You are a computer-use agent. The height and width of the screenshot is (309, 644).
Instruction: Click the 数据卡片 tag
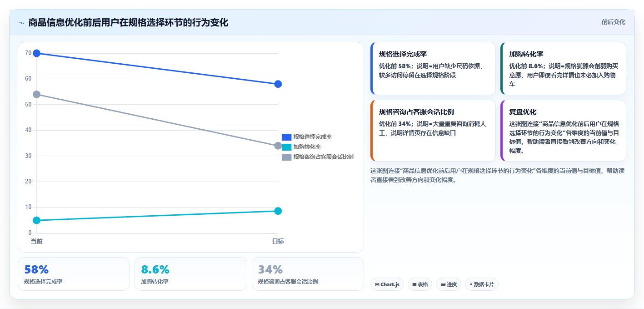[x=482, y=284]
